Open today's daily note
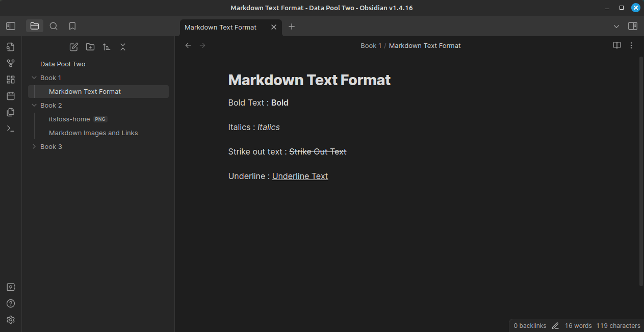644x332 pixels. 11,96
